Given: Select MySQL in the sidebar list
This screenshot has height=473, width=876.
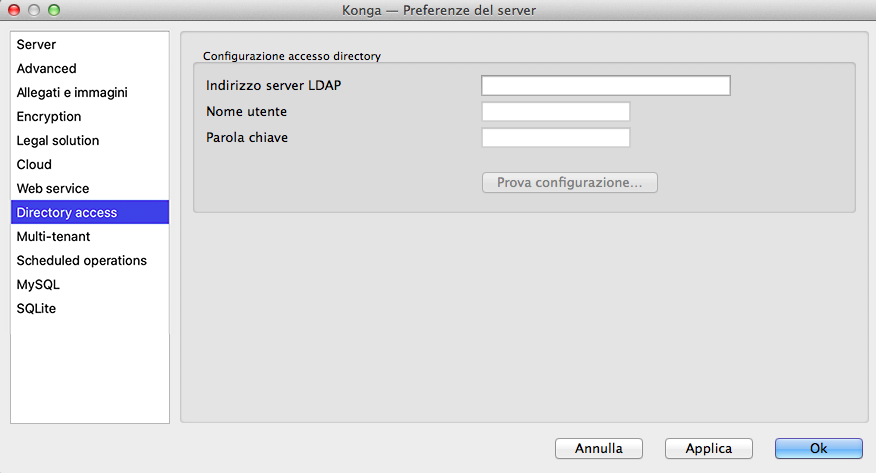Looking at the screenshot, I should (x=38, y=285).
